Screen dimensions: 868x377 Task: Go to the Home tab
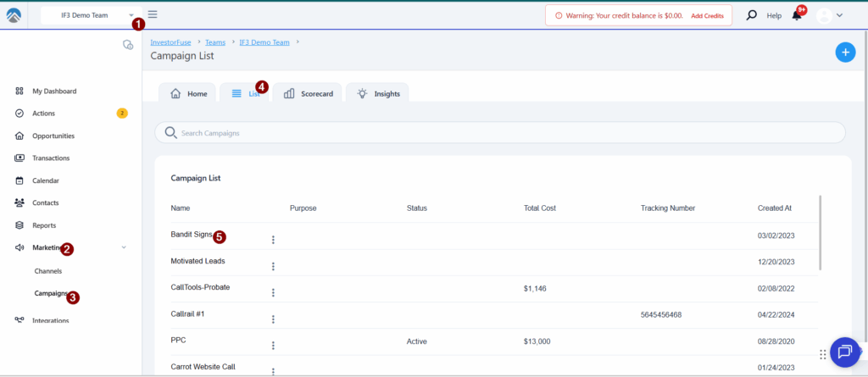pyautogui.click(x=189, y=94)
